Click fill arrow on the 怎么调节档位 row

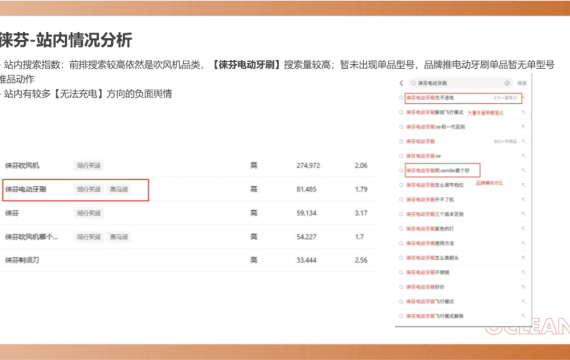(x=523, y=185)
